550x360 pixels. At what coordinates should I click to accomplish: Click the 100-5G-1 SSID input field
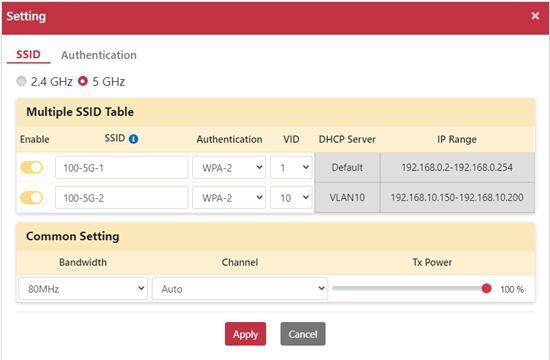121,168
